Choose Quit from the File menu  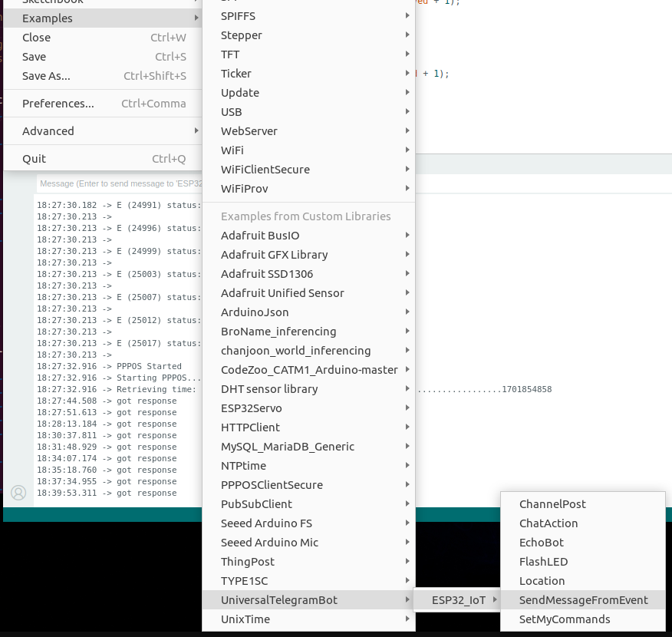(103, 159)
